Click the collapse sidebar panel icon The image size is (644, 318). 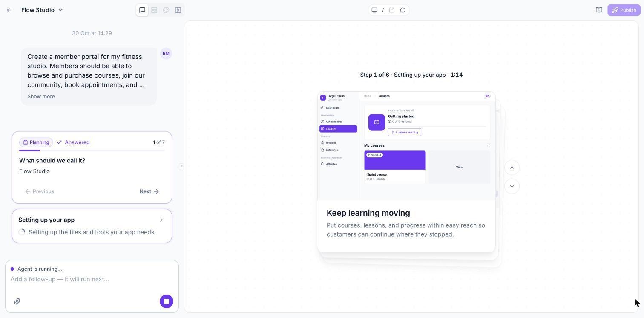pos(178,10)
